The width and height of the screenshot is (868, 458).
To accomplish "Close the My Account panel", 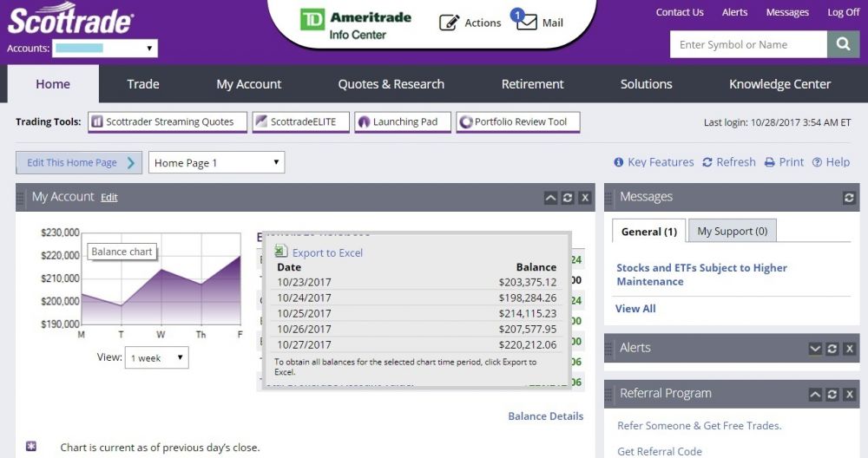I will (585, 198).
